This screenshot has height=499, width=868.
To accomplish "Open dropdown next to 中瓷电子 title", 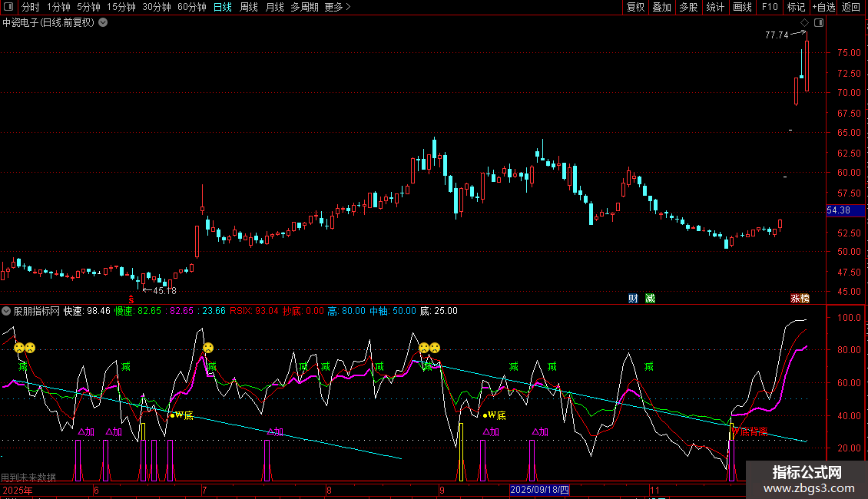I will tap(103, 22).
